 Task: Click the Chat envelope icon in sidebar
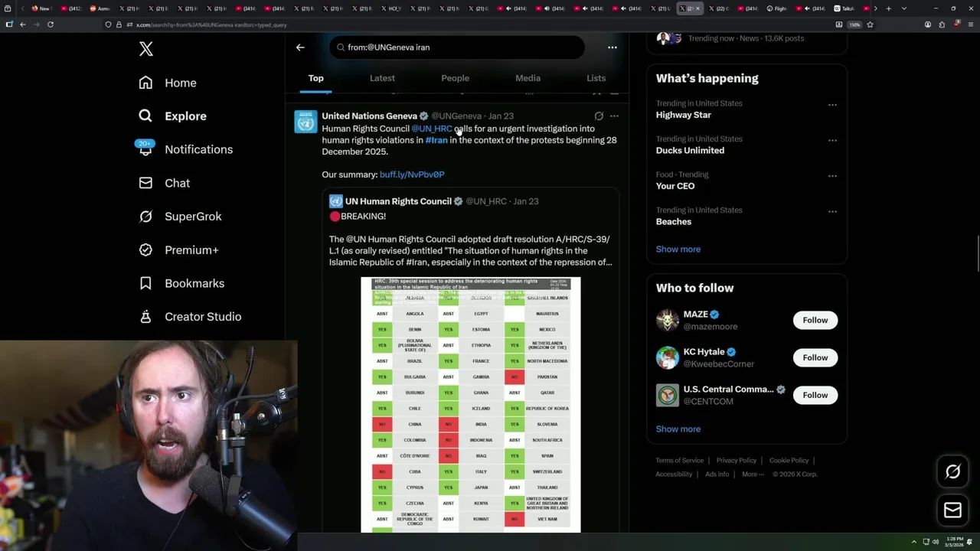(145, 183)
